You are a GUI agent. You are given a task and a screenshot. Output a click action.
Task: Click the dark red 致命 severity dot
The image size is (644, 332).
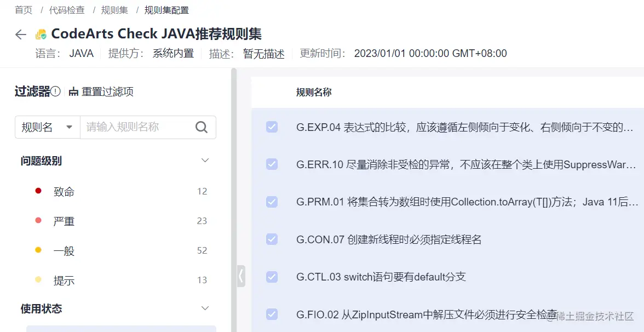(38, 191)
